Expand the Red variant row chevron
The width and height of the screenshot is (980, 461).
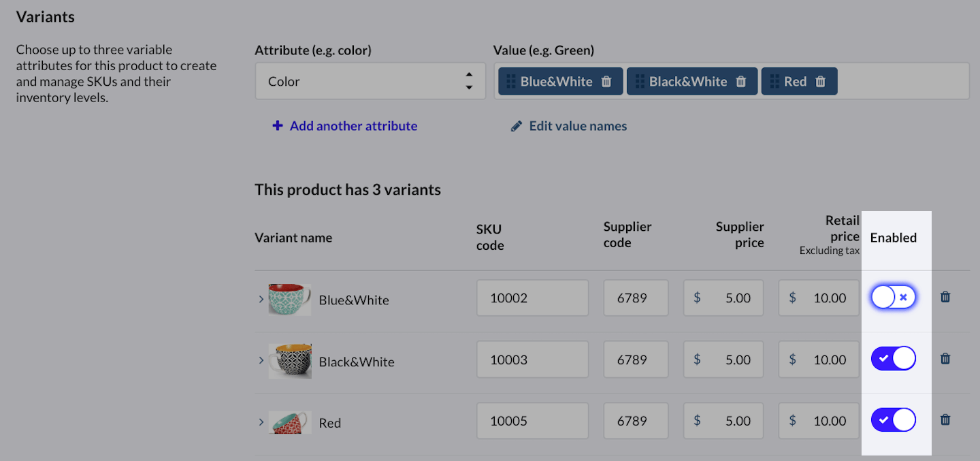click(x=261, y=422)
